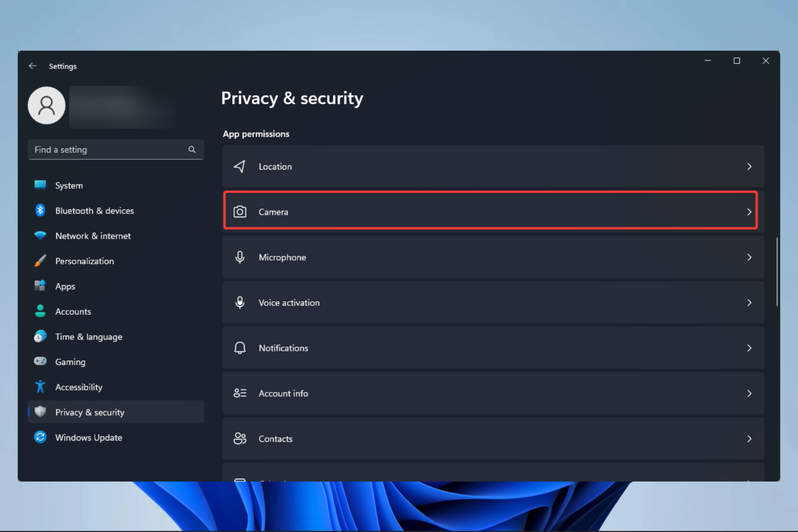798x532 pixels.
Task: Click the System monitor icon
Action: point(40,185)
